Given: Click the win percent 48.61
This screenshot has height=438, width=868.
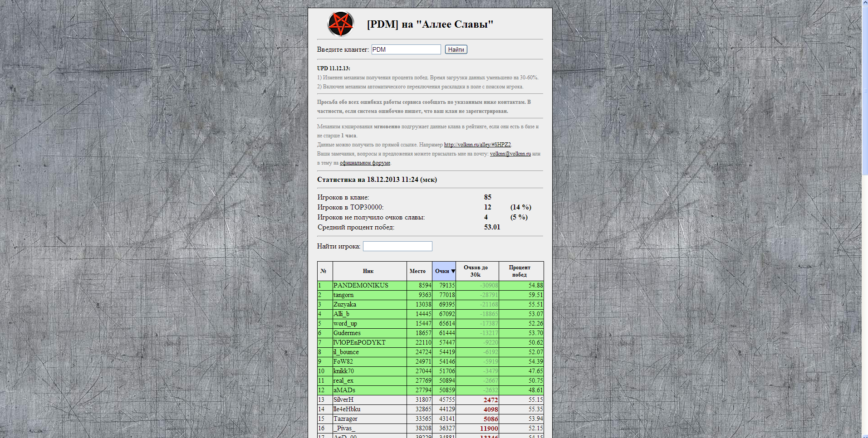Looking at the screenshot, I should pyautogui.click(x=536, y=390).
